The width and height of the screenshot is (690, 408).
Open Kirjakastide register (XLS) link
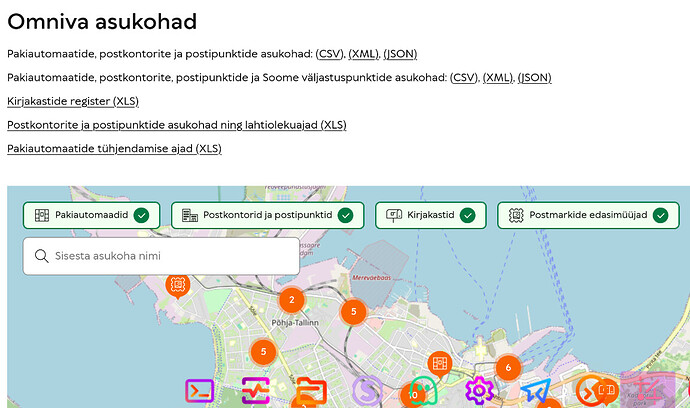[73, 101]
